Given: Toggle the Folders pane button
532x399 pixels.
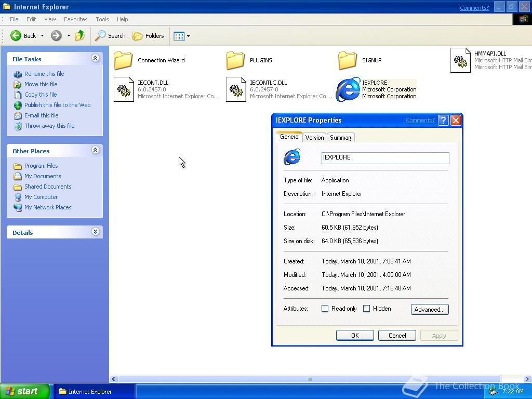Looking at the screenshot, I should click(148, 36).
